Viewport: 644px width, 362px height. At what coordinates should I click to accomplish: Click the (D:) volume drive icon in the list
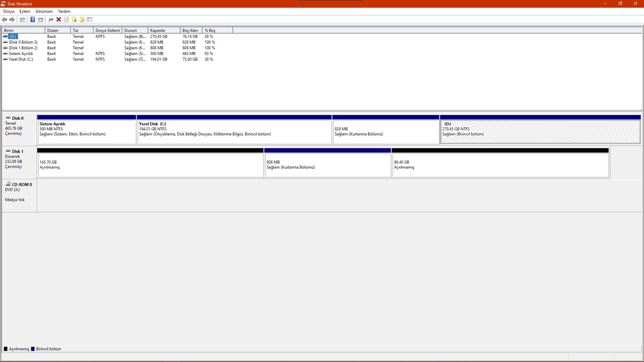(x=5, y=36)
